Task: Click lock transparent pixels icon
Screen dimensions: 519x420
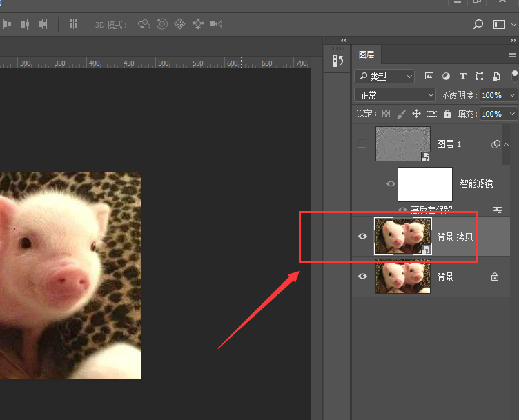Action: (386, 114)
